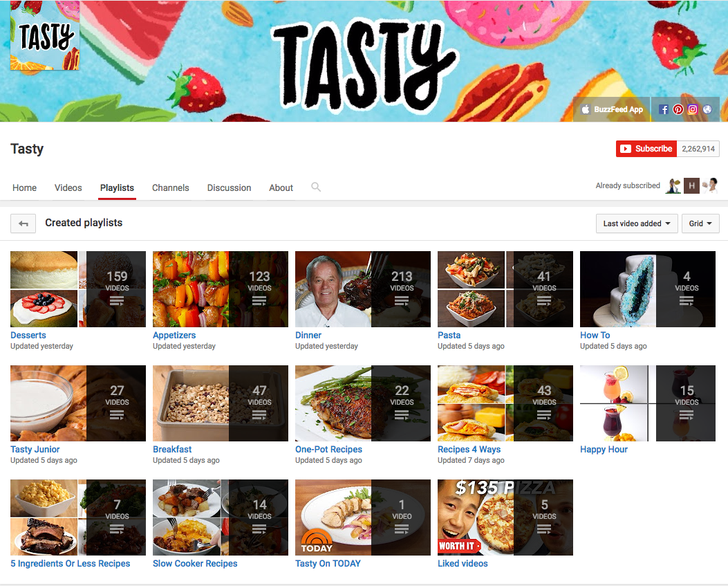Open Tasty's Facebook page

662,109
